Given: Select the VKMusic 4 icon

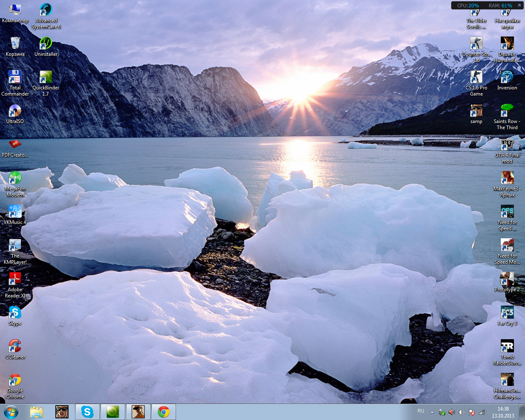Looking at the screenshot, I should click(15, 215).
